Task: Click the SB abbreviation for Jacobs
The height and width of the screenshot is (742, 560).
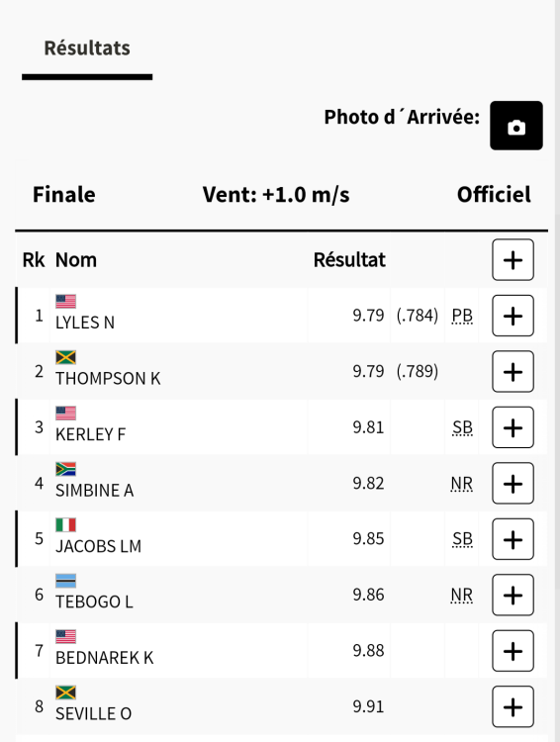Action: click(x=462, y=539)
